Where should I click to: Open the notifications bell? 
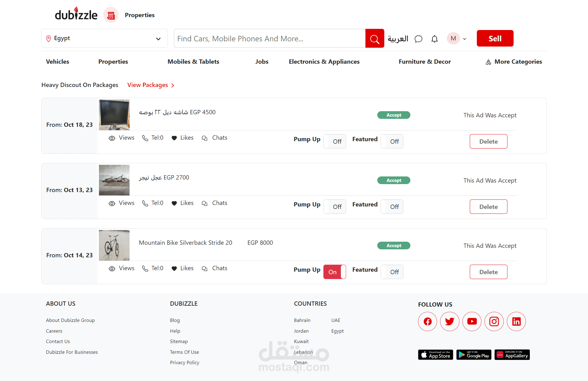coord(434,39)
